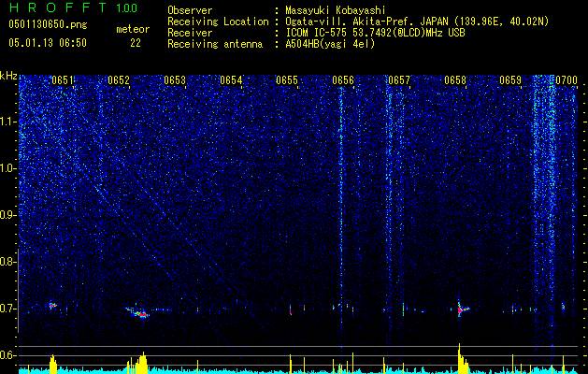Click the version number 1.0.0

point(127,8)
